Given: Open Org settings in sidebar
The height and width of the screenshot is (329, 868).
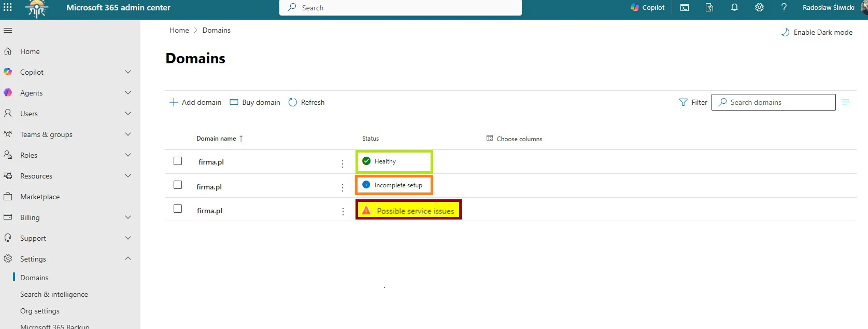Looking at the screenshot, I should 40,311.
